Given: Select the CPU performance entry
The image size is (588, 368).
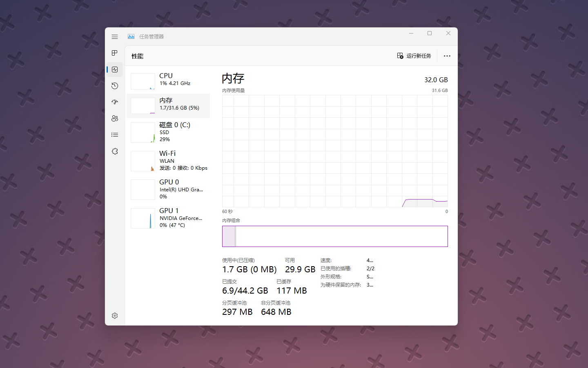Looking at the screenshot, I should tap(168, 81).
